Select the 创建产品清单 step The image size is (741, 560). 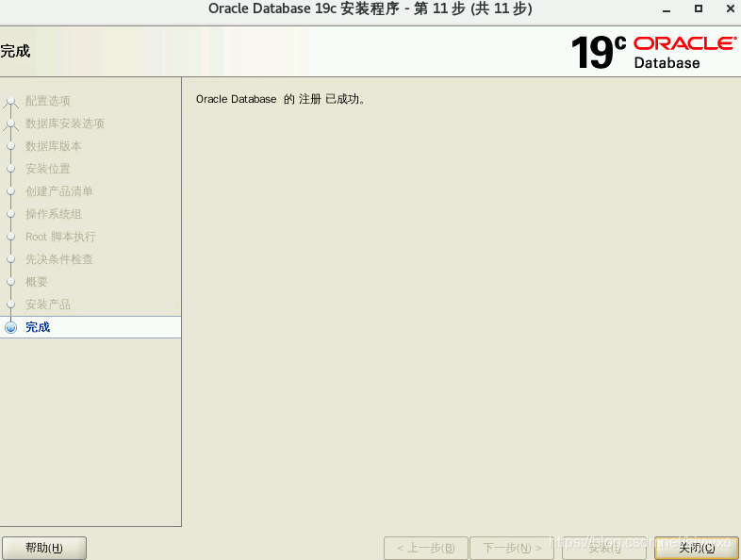point(59,191)
